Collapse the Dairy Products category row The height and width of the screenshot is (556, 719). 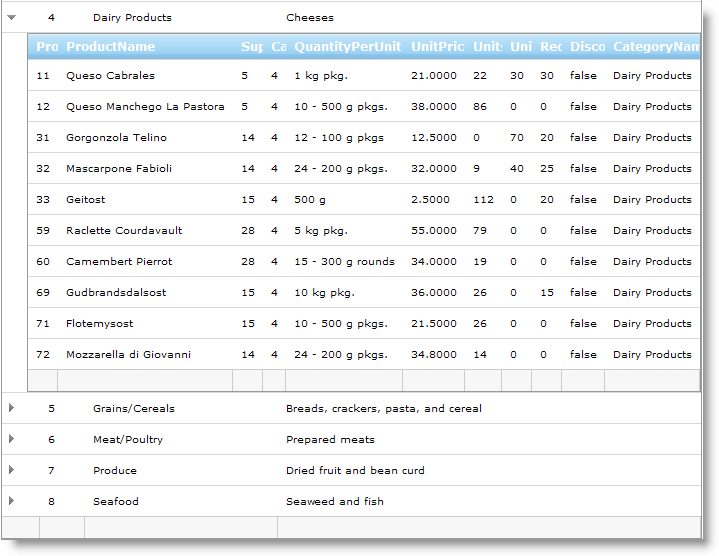pos(11,17)
